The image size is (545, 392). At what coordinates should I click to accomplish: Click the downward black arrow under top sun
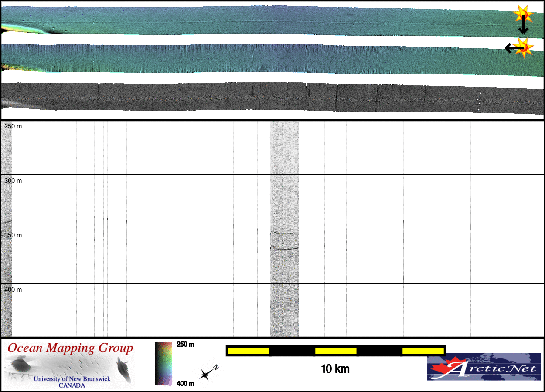pos(523,27)
